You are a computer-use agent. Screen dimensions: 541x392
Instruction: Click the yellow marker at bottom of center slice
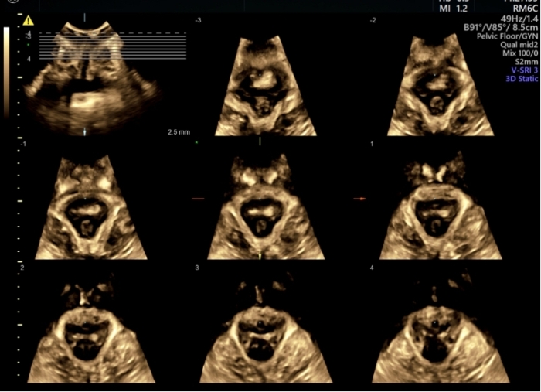point(260,255)
